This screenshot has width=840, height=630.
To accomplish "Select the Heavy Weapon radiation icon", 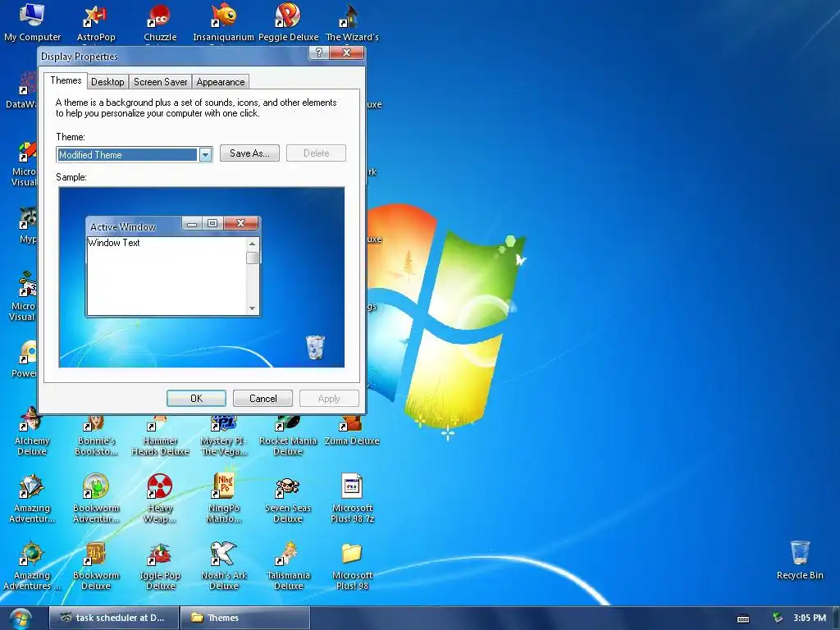I will pyautogui.click(x=160, y=499).
